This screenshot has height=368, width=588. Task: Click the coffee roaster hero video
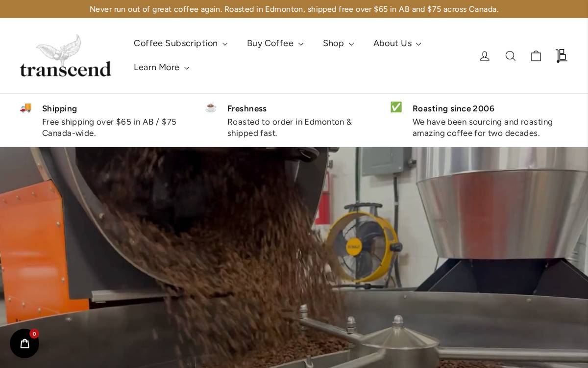pyautogui.click(x=294, y=258)
